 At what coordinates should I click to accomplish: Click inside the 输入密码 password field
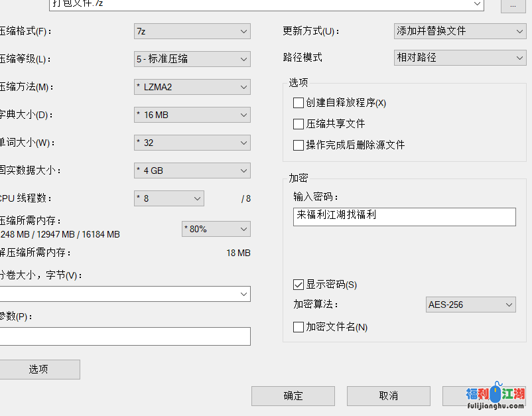(404, 216)
